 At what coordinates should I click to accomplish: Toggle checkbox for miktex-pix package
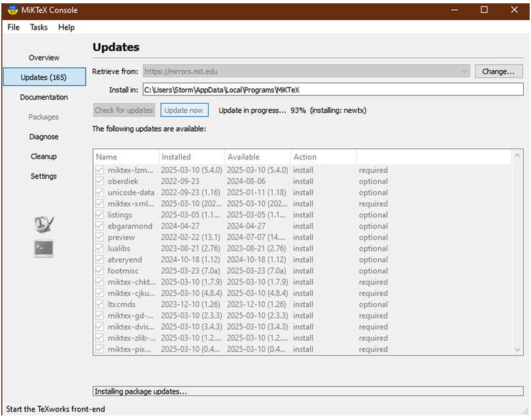click(x=99, y=349)
